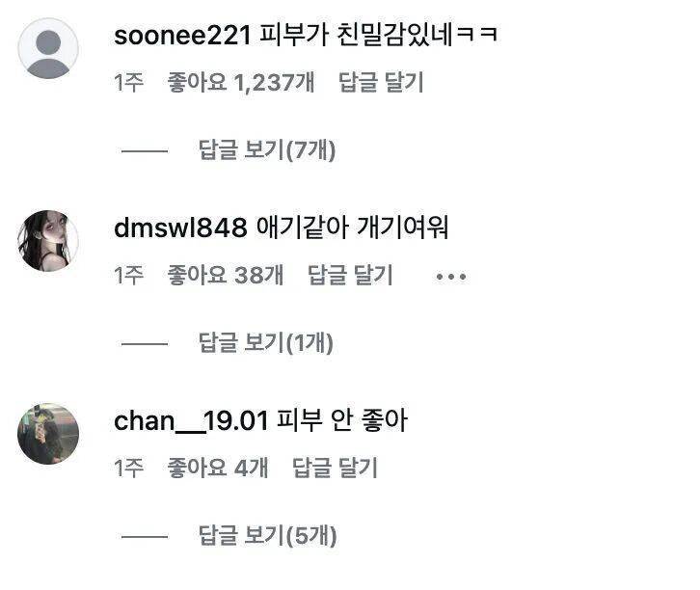Screen dimensions: 700x590
Task: View the 좋아요 4개 likes list
Action: 217,468
